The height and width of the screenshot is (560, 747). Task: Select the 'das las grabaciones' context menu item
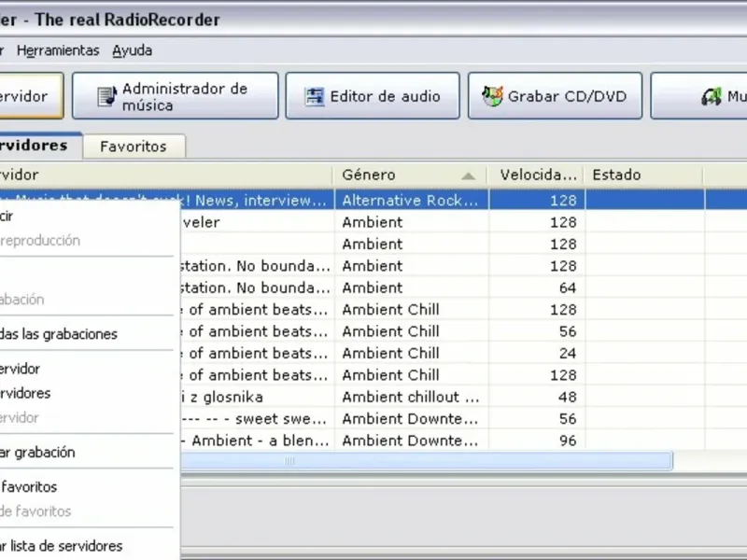(87, 334)
